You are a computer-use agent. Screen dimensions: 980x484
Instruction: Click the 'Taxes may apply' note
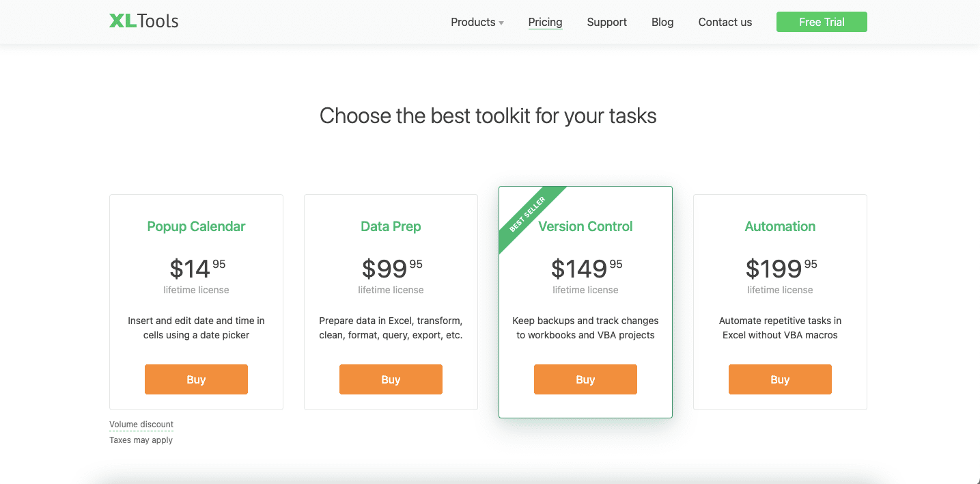[x=141, y=440]
